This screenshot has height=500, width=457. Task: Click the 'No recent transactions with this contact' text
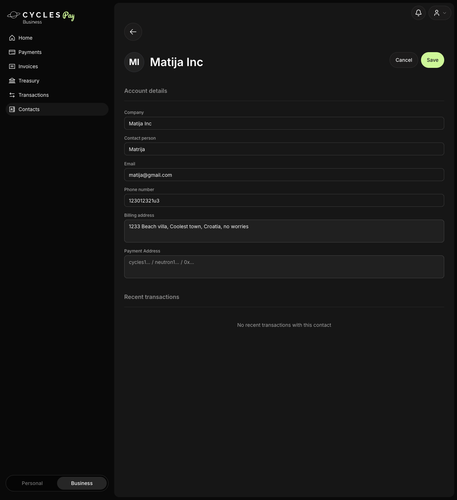(x=284, y=325)
